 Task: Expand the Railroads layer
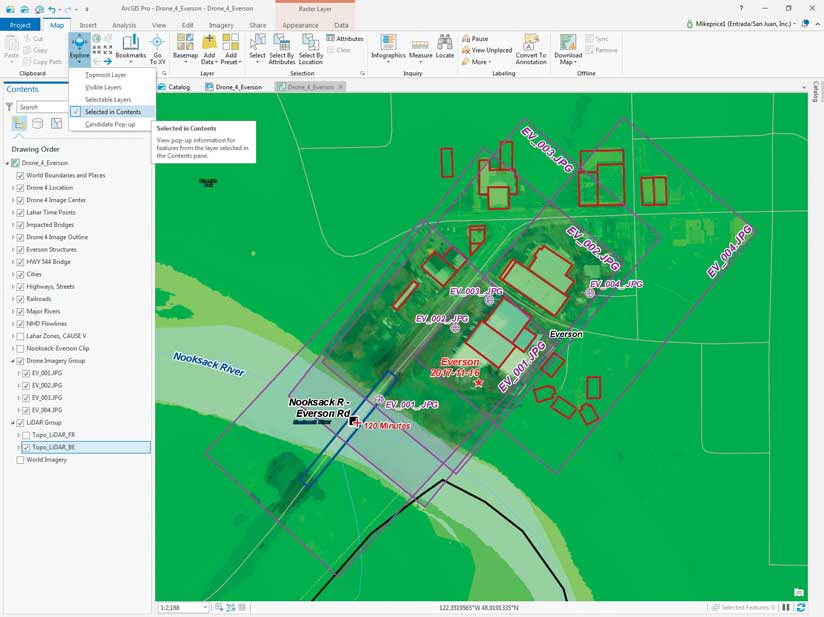[x=13, y=299]
